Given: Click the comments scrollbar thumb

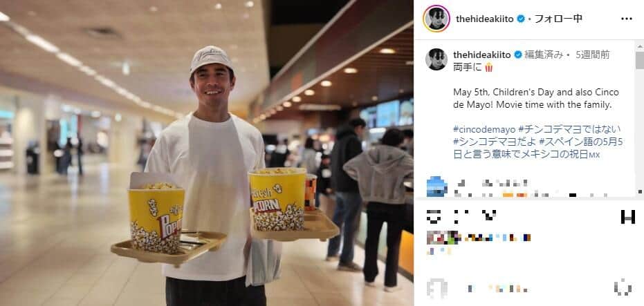Looking at the screenshot, I should [x=640, y=60].
